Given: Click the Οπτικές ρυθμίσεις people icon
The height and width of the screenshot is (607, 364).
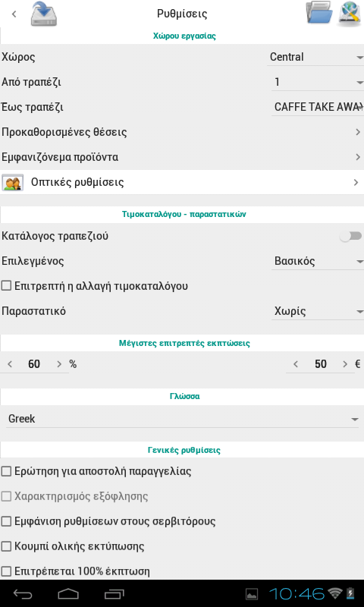Looking at the screenshot, I should tap(12, 182).
